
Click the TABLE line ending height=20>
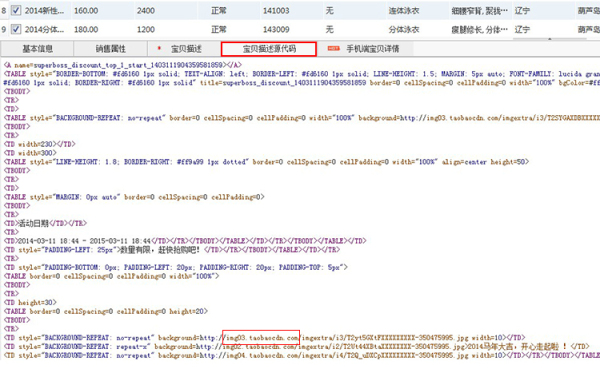click(x=106, y=311)
